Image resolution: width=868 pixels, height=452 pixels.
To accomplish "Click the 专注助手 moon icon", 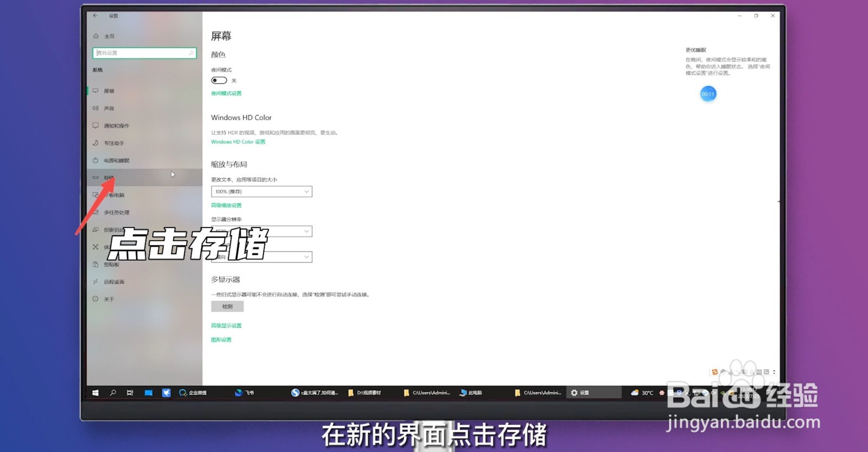I will [95, 143].
